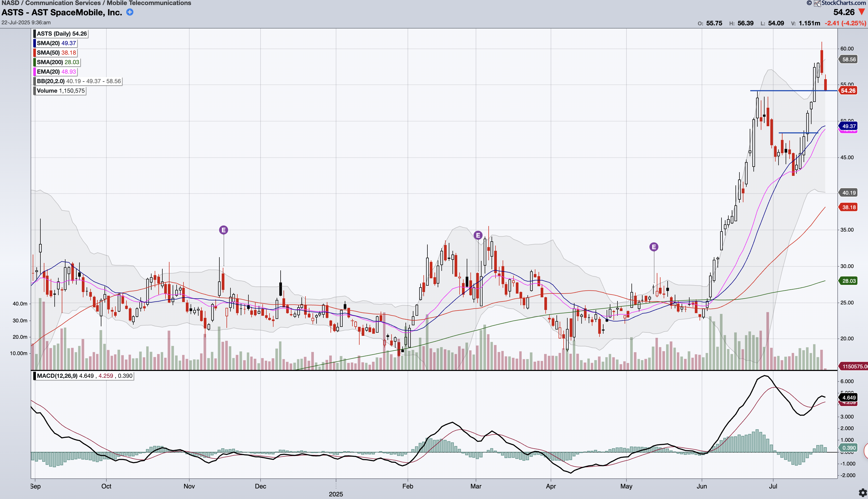Click the March earnings E marker

tap(478, 235)
